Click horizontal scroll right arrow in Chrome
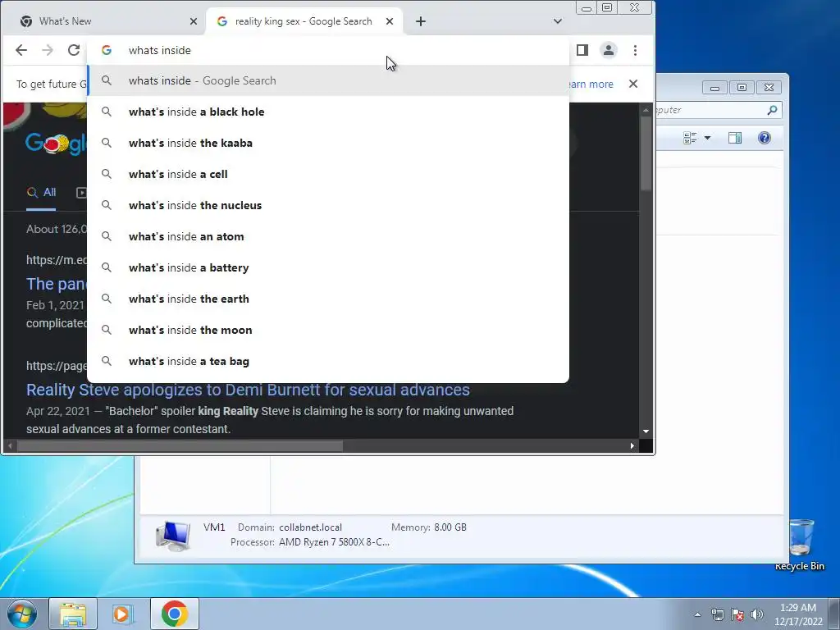Image resolution: width=840 pixels, height=630 pixels. 632,445
